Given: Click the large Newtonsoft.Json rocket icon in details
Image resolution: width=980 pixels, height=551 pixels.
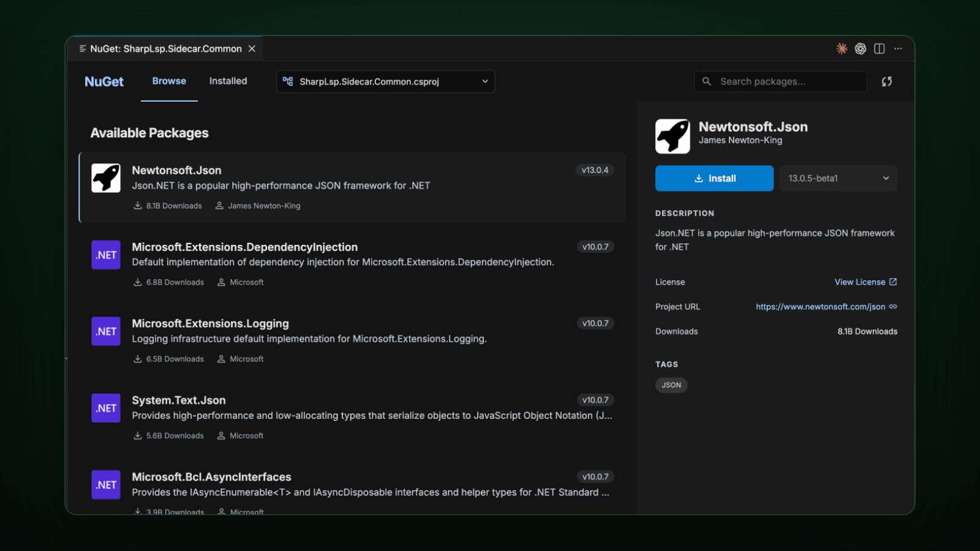Looking at the screenshot, I should tap(673, 136).
